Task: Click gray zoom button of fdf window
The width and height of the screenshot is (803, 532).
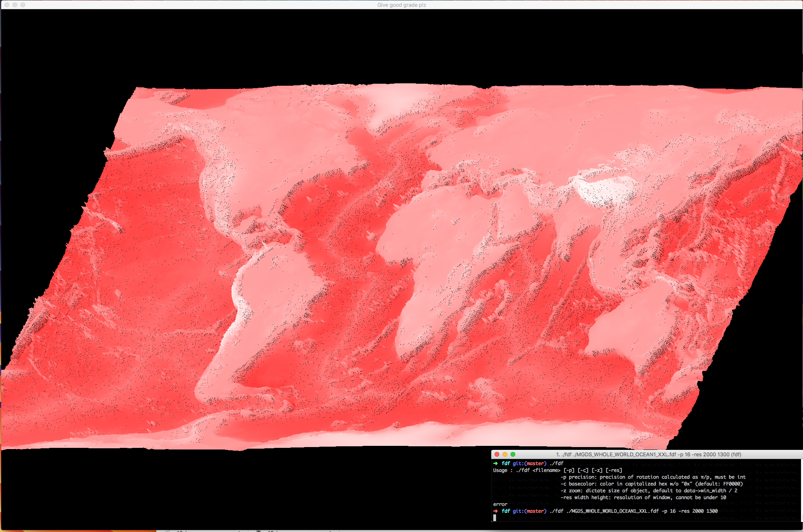Action: coord(23,5)
